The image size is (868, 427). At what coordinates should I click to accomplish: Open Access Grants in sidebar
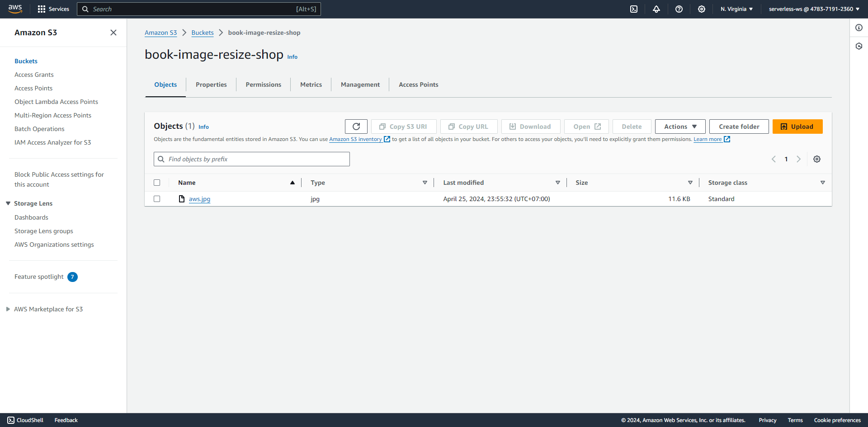(34, 75)
